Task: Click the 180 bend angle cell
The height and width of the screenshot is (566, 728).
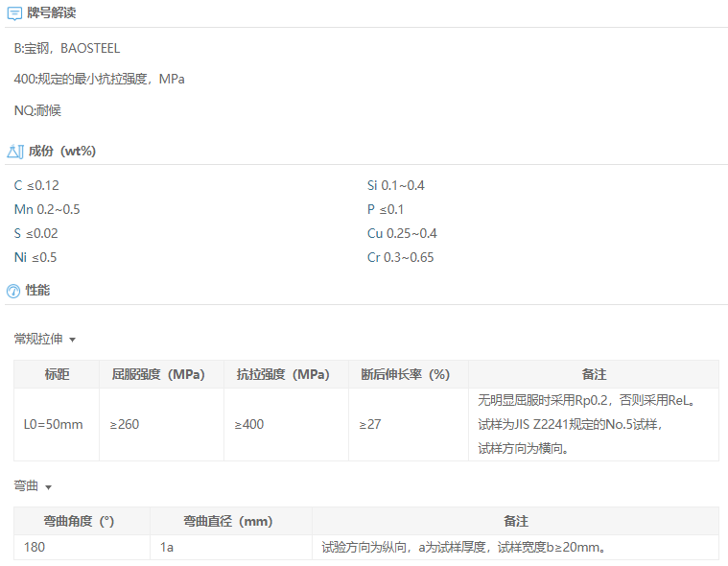Action: click(x=82, y=548)
